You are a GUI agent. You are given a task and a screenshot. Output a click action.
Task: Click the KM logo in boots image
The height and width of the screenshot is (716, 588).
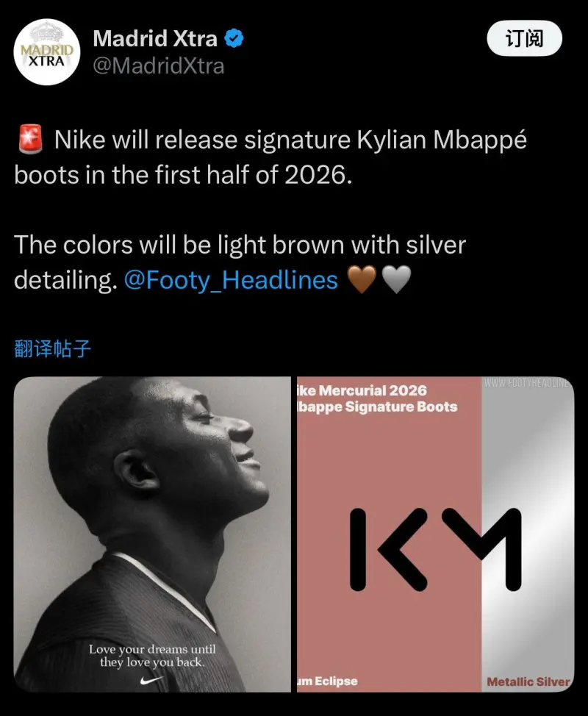coord(436,549)
